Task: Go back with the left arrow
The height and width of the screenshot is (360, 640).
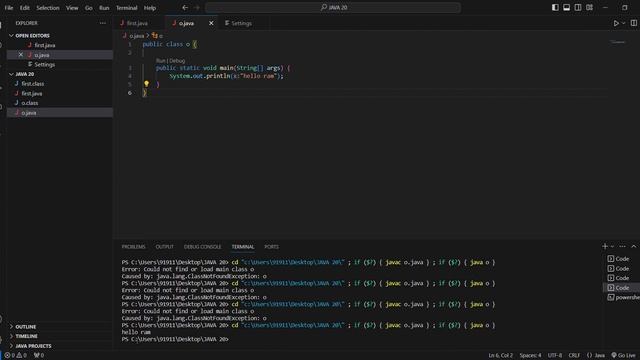Action: (185, 7)
